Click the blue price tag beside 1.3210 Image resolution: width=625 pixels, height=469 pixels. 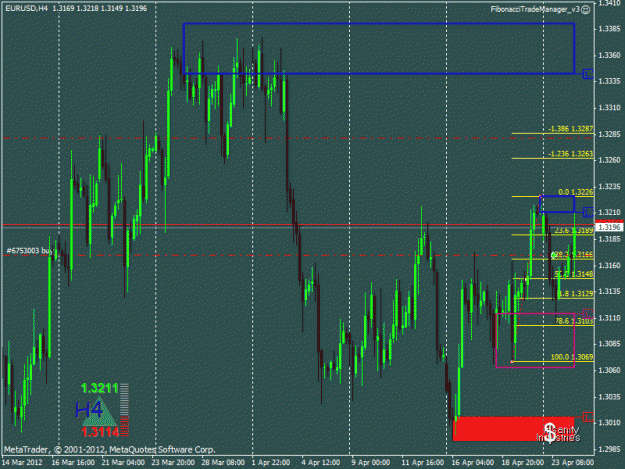588,212
